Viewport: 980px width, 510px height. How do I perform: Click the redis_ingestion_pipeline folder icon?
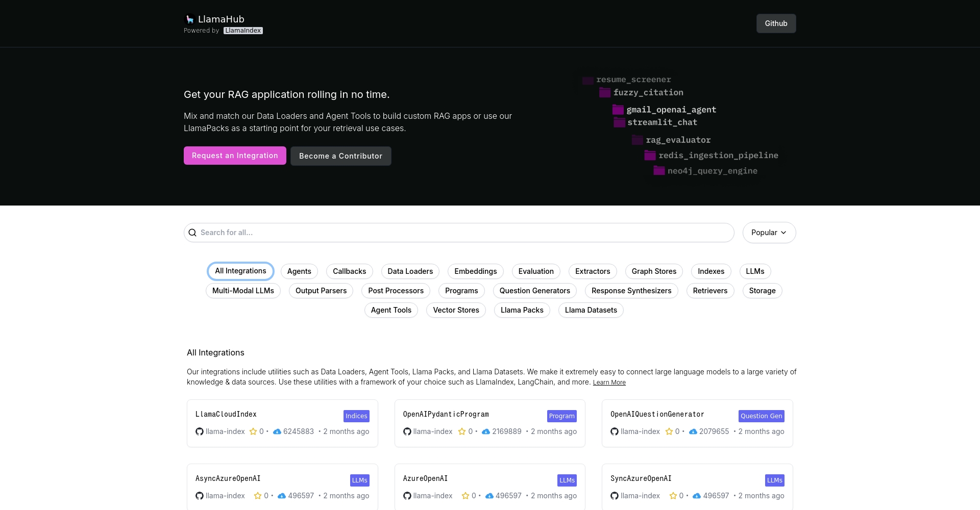point(650,155)
